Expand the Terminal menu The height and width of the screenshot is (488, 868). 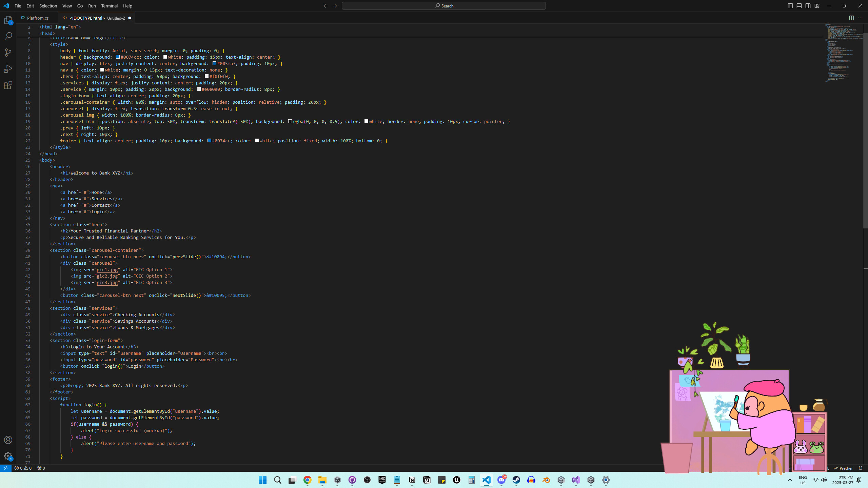point(109,6)
